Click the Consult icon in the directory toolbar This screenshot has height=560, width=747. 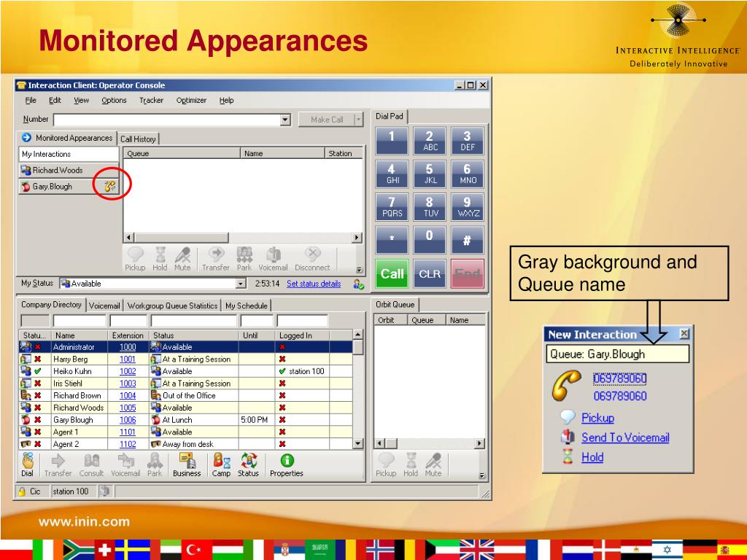click(91, 461)
